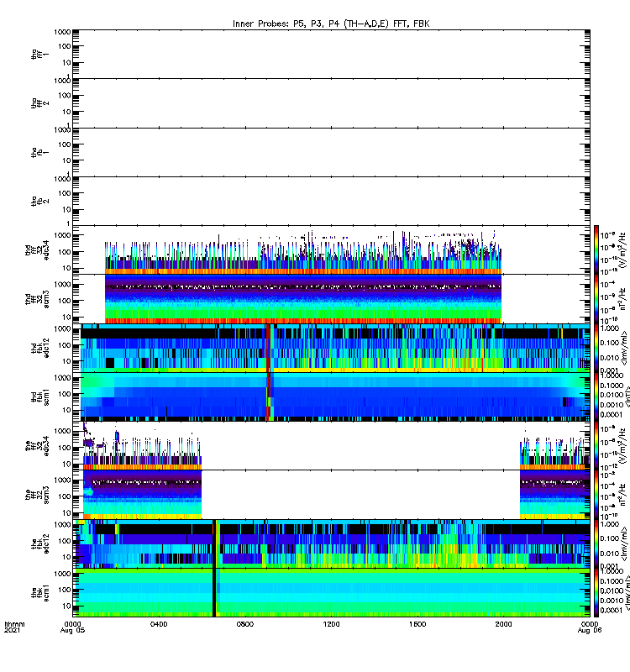The width and height of the screenshot is (630, 672).
Task: Click the black data gap in the fbk scm1
Action: (x=214, y=593)
